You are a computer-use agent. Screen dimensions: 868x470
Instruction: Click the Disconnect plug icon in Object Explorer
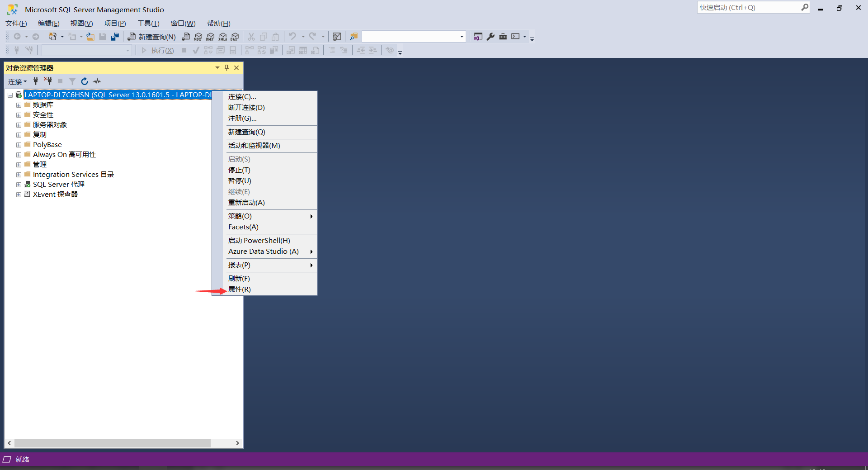pyautogui.click(x=48, y=81)
